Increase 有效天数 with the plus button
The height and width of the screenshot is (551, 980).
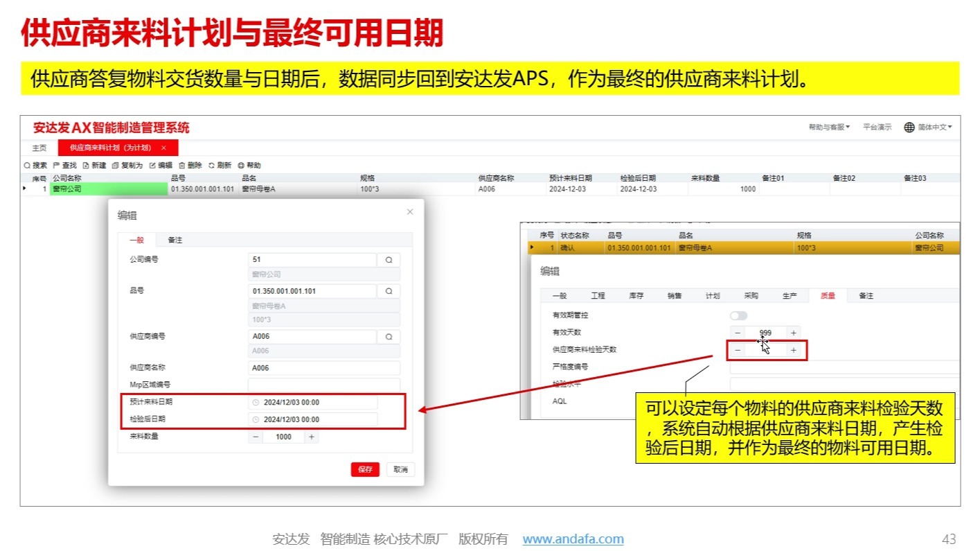[794, 333]
